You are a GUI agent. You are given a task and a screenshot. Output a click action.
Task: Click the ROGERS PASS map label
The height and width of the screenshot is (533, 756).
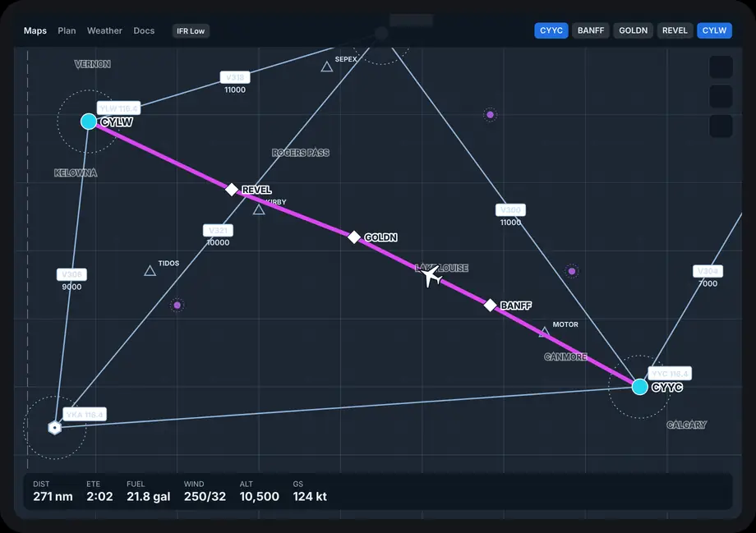coord(301,153)
